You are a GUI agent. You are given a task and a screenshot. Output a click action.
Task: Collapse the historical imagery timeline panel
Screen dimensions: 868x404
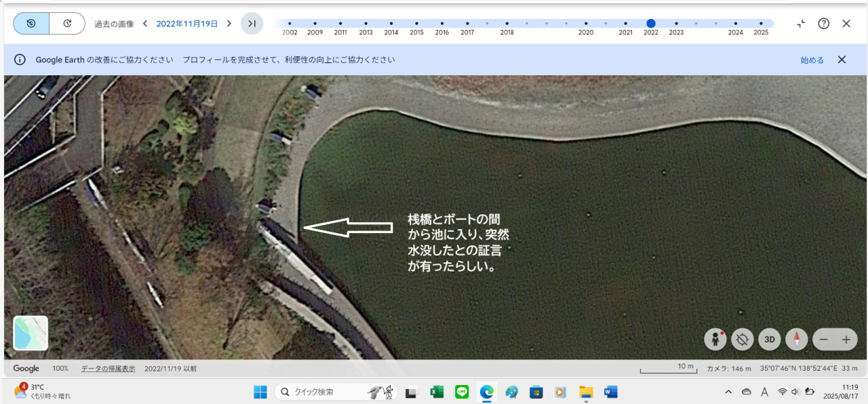(801, 24)
